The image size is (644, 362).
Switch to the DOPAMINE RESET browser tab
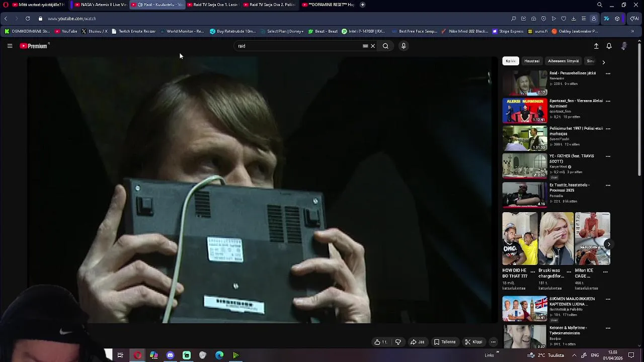click(328, 5)
